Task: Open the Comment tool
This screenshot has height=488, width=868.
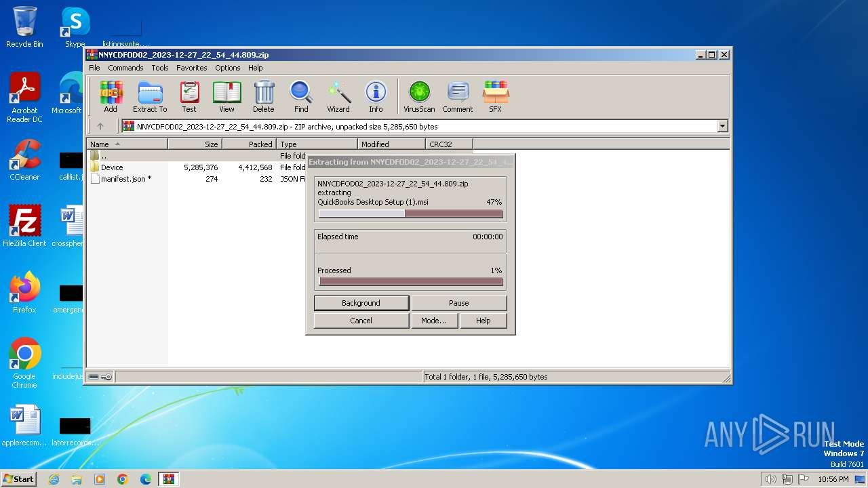Action: pyautogui.click(x=458, y=96)
